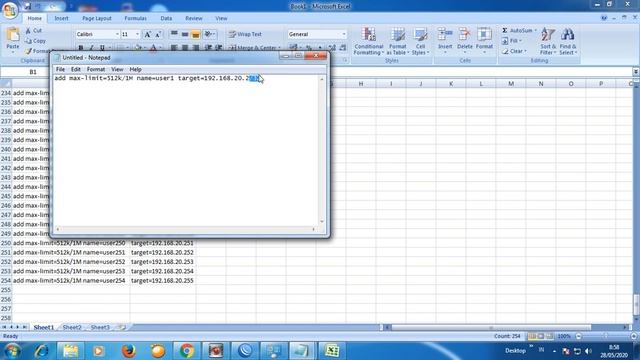This screenshot has width=640, height=360.
Task: Open Sort & Filter menu
Action: pos(548,41)
